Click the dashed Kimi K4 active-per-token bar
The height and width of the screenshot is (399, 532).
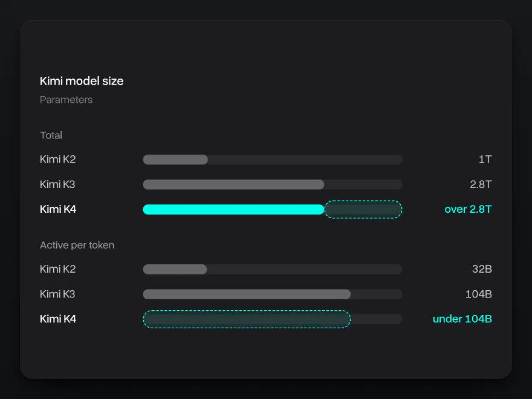(x=247, y=319)
